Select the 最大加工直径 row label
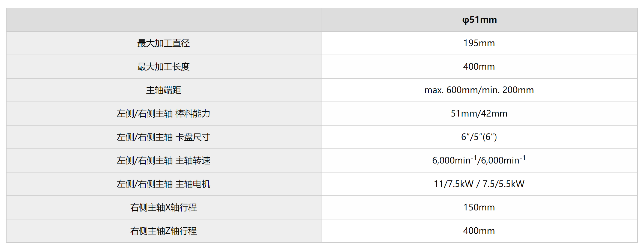The image size is (644, 250). pyautogui.click(x=163, y=43)
